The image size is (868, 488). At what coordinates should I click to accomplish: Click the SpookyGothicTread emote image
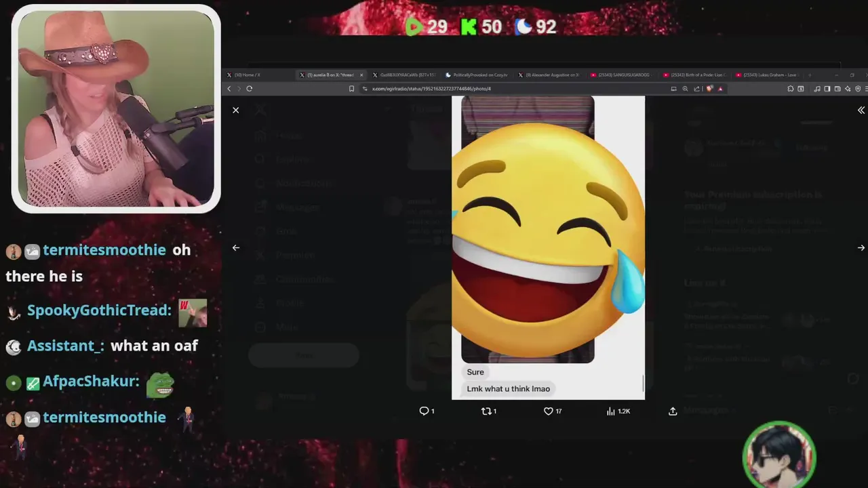[193, 313]
